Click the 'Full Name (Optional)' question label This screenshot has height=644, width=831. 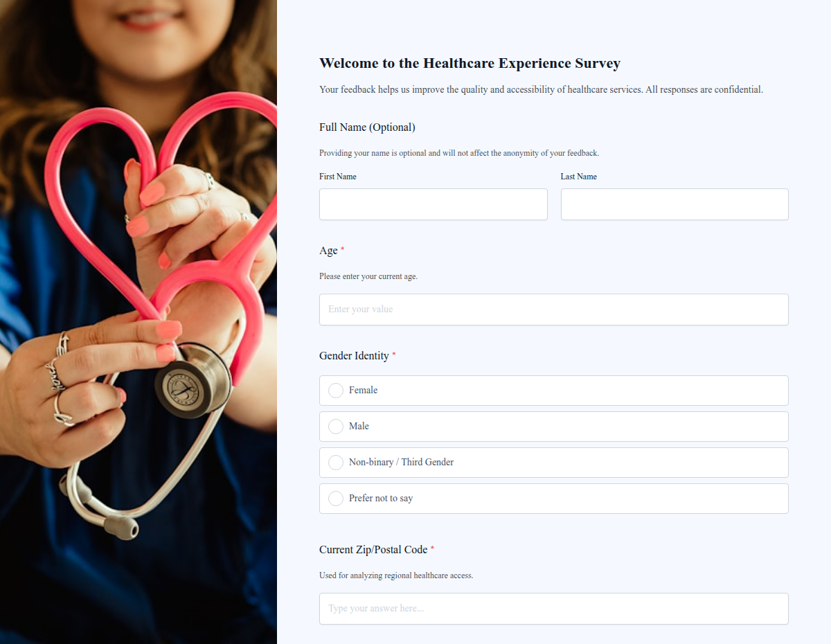coord(367,127)
